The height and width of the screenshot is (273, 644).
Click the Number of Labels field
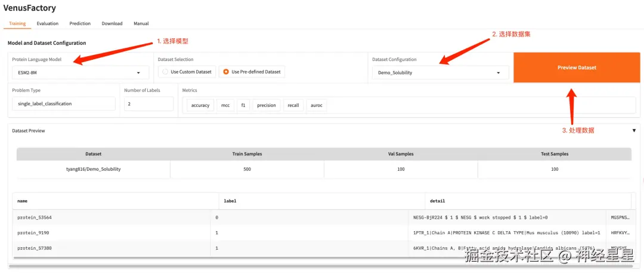tap(148, 104)
